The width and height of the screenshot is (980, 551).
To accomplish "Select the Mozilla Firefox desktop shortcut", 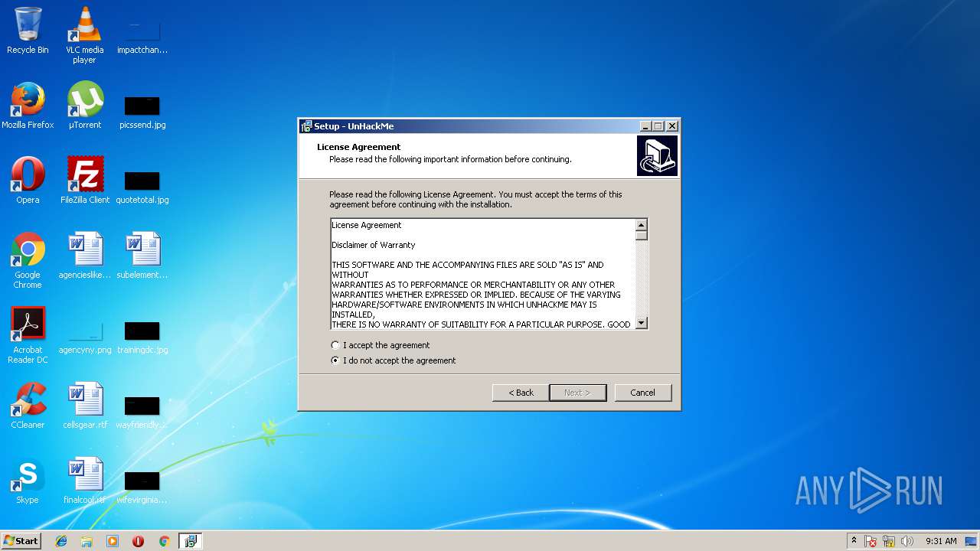I will coord(28,106).
